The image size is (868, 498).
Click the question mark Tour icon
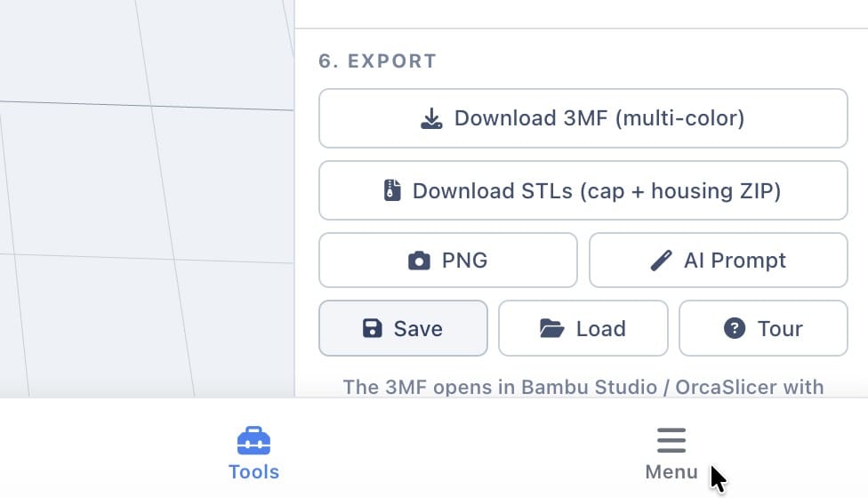(735, 328)
